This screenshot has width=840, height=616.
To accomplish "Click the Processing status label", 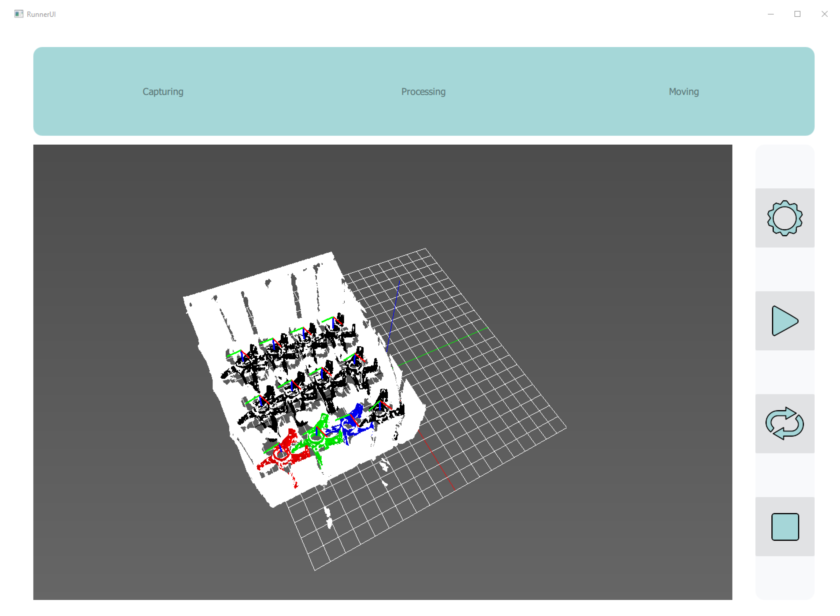I will click(423, 92).
